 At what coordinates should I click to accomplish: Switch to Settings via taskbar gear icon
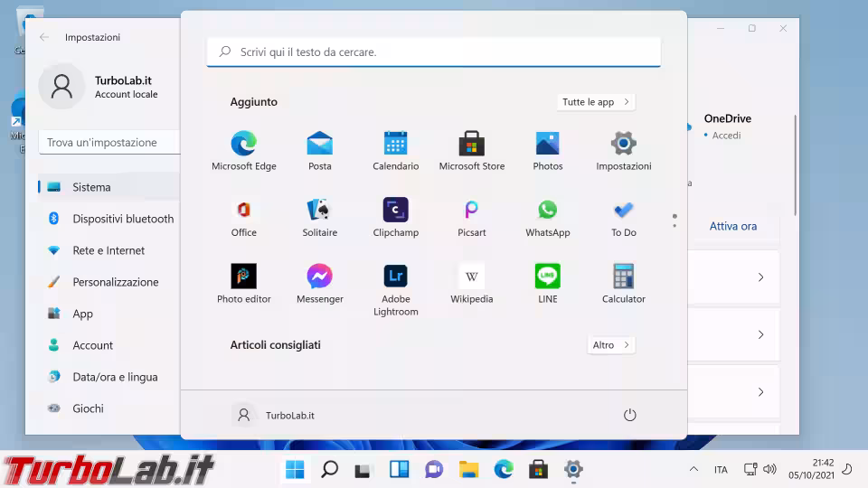click(x=573, y=469)
